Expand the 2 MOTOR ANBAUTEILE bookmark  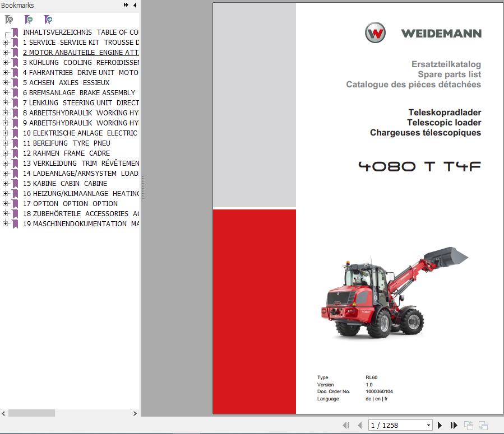click(5, 52)
